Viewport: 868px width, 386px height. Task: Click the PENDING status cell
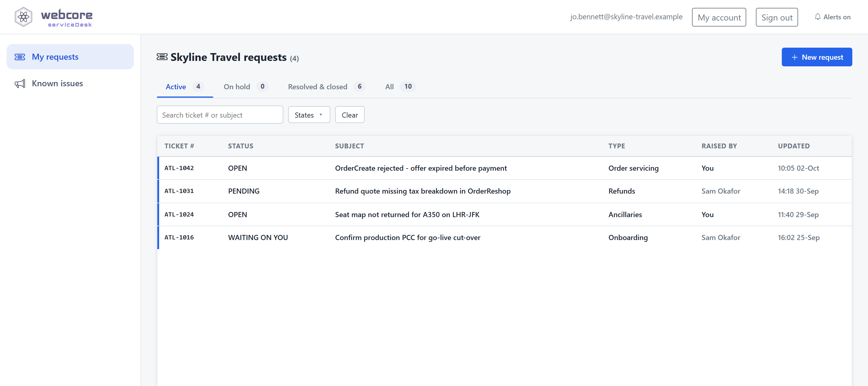[244, 191]
